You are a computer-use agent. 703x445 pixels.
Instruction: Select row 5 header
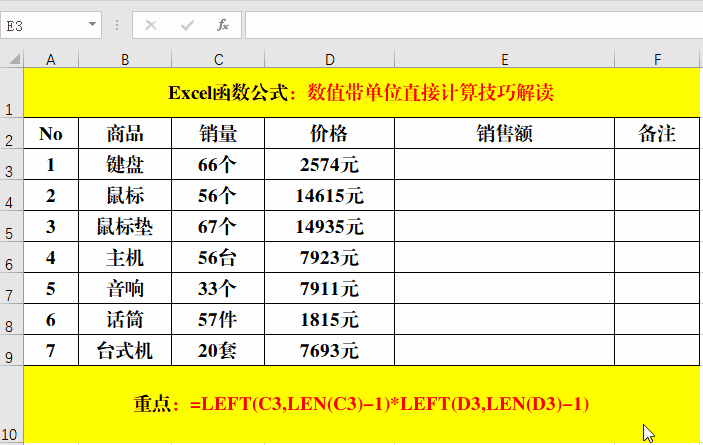(x=12, y=226)
